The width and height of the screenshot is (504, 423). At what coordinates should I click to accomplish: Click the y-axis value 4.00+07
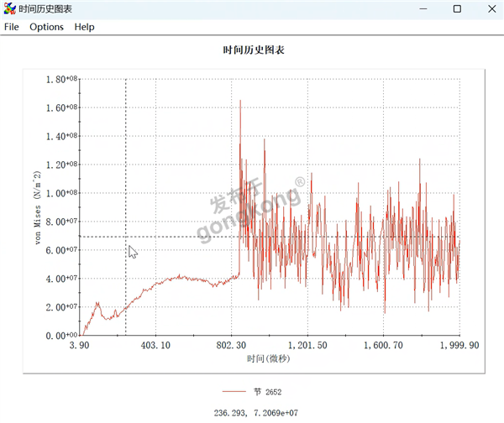click(61, 279)
